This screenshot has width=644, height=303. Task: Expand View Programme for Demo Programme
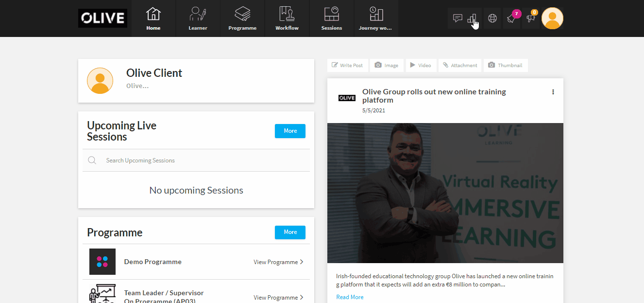278,262
